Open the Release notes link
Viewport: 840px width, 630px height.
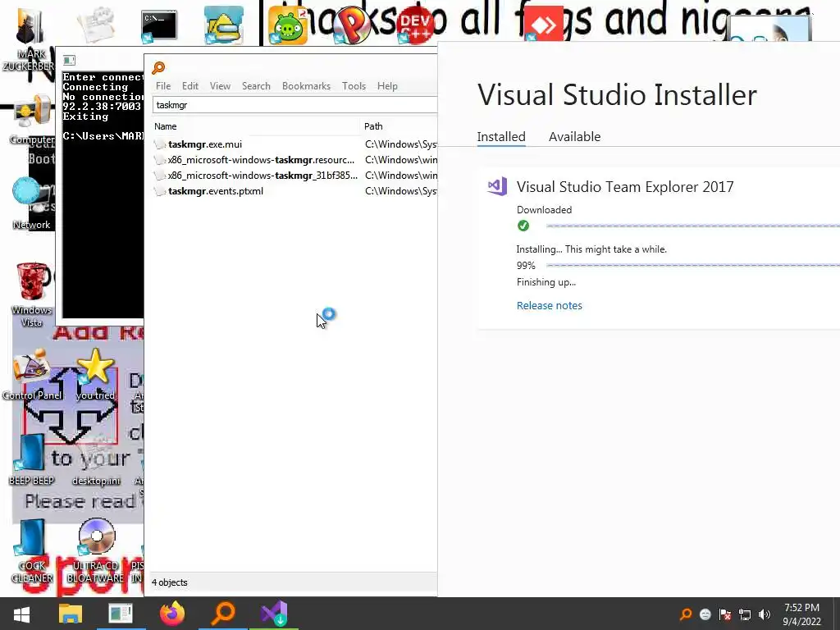pos(549,305)
